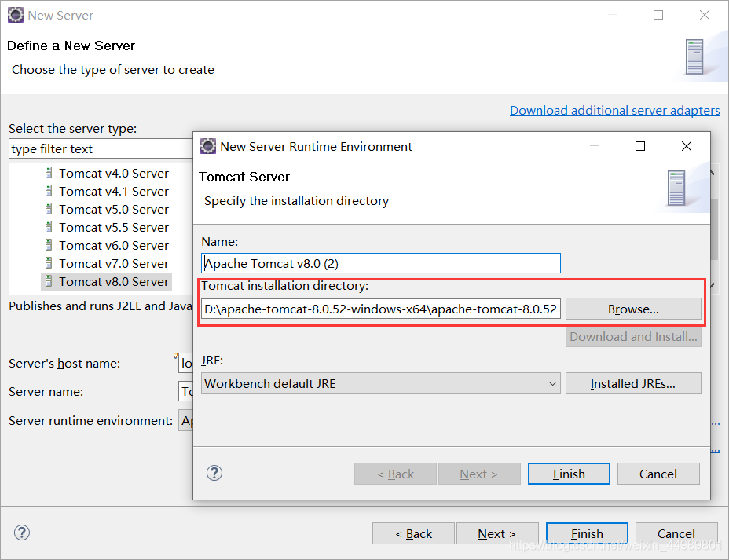The image size is (729, 560).
Task: Open help in the New Server window
Action: [x=22, y=533]
